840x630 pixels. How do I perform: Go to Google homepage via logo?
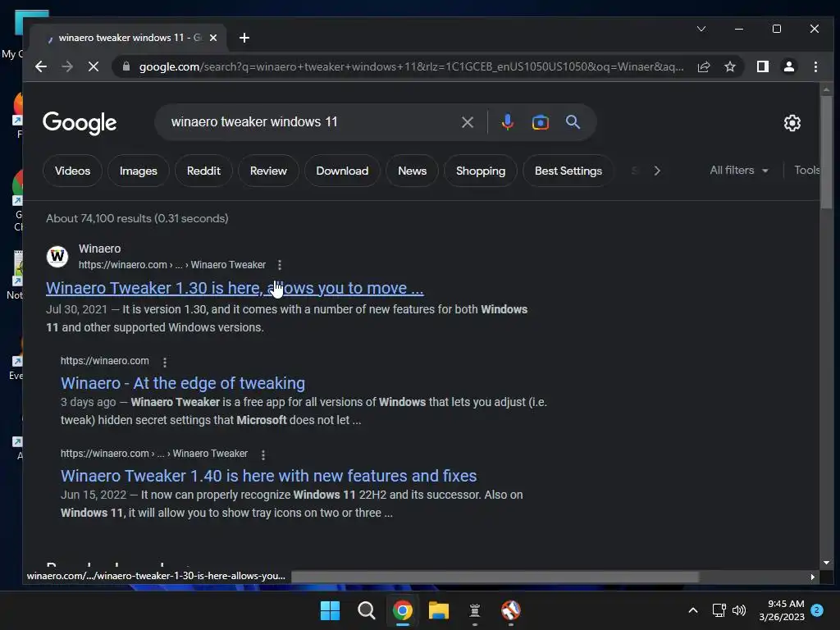[x=80, y=123]
